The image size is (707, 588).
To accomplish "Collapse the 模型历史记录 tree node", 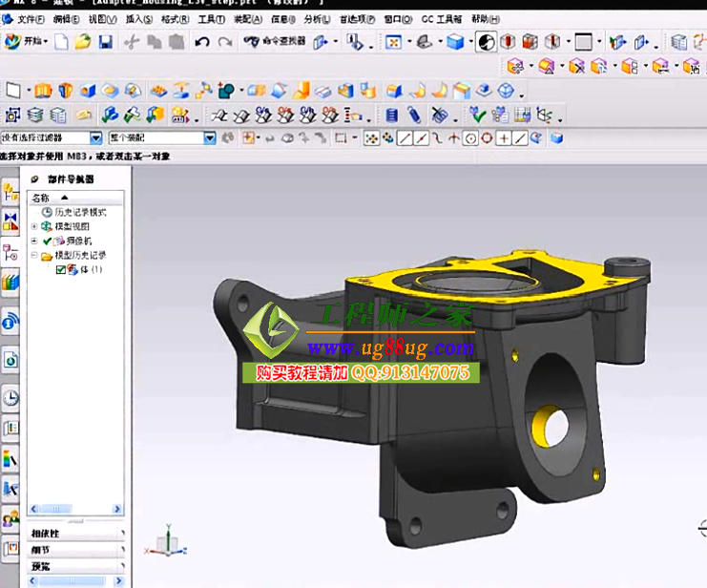I will pos(34,256).
